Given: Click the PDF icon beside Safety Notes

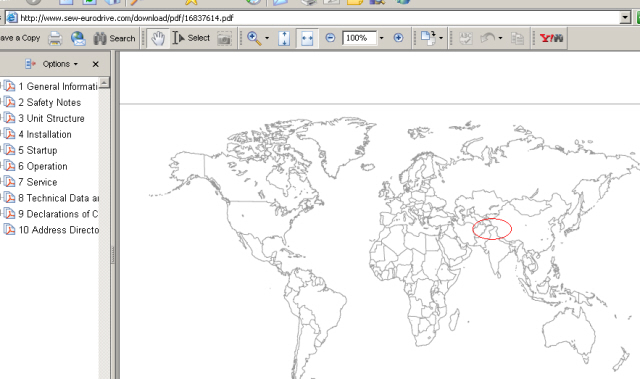Looking at the screenshot, I should point(9,102).
